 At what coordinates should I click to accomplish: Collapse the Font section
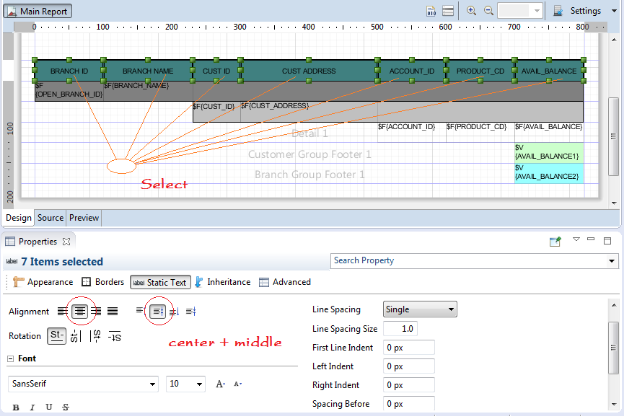[11, 359]
